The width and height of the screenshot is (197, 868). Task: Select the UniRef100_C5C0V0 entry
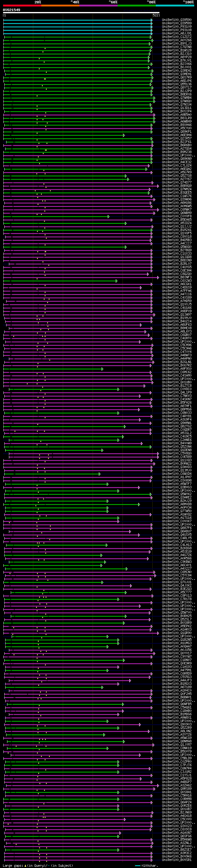(x=177, y=819)
